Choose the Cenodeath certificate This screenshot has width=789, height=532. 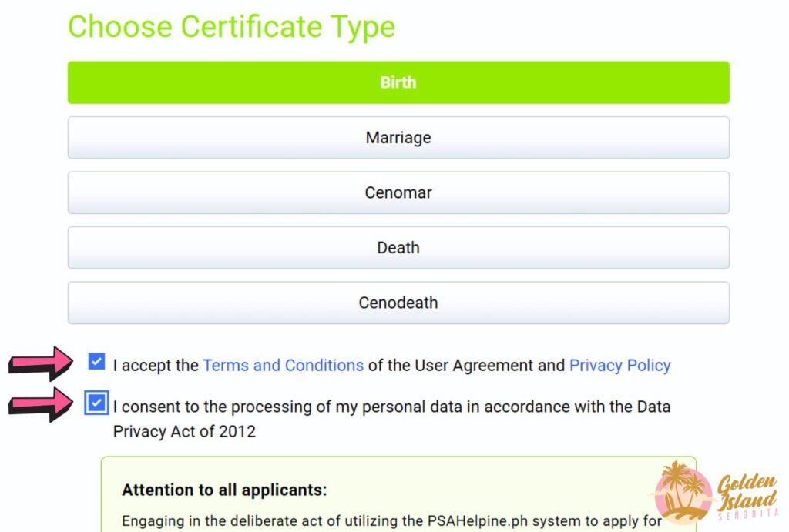[398, 302]
